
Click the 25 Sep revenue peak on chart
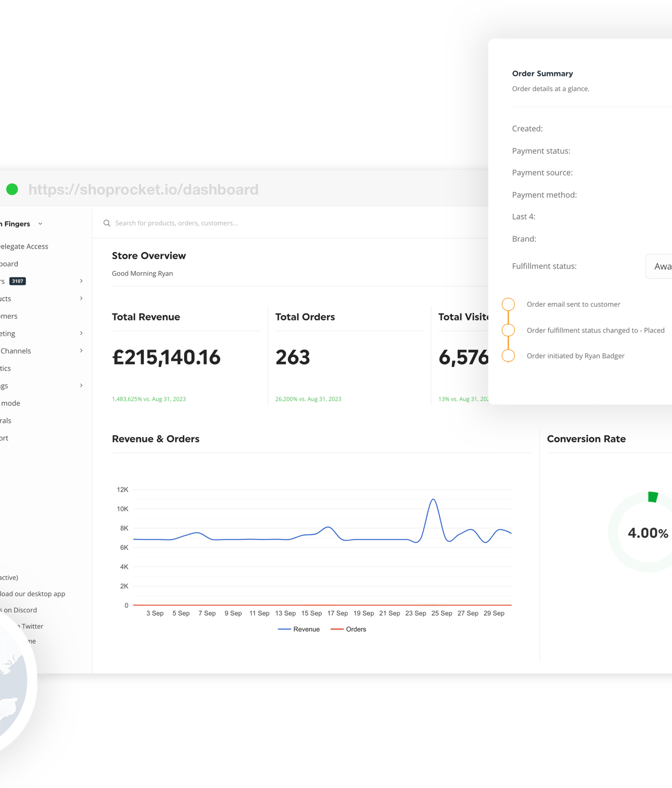[434, 500]
